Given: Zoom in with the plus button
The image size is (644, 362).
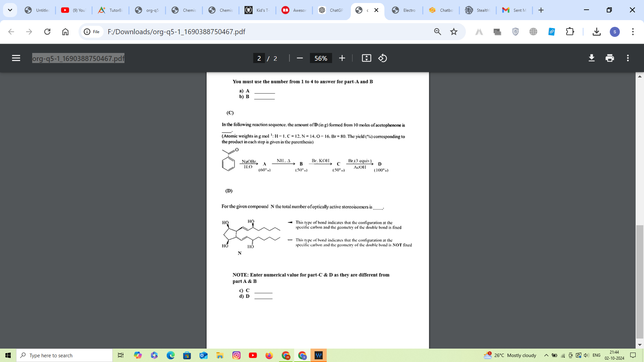Looking at the screenshot, I should click(x=342, y=58).
